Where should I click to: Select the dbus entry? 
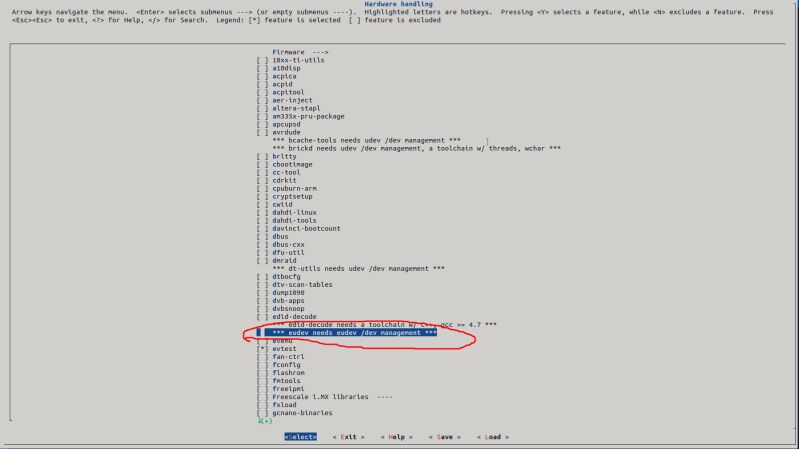tap(280, 236)
